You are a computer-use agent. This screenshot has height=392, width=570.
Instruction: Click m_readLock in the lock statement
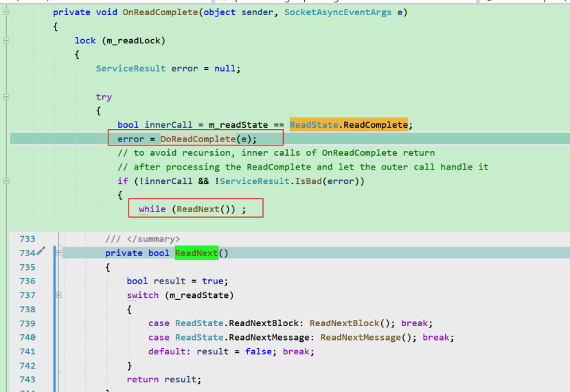133,41
